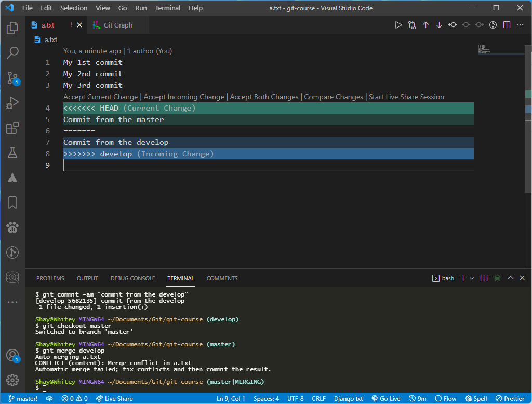Toggle Flow in status bar
The width and height of the screenshot is (532, 404).
(x=446, y=399)
